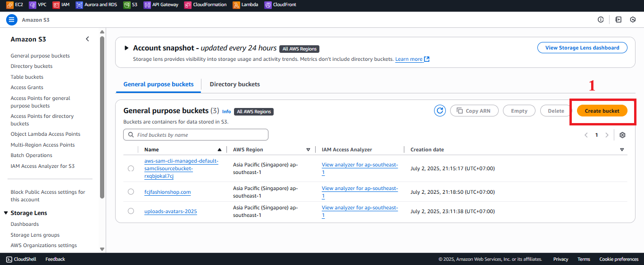
Task: Click the Copy ARN button
Action: pyautogui.click(x=474, y=111)
